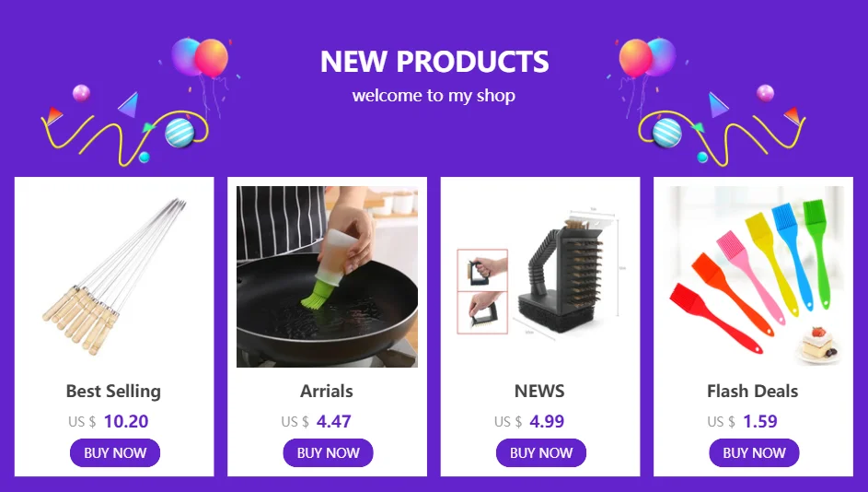Image resolution: width=868 pixels, height=492 pixels.
Task: Click BUY NOW under Arrials
Action: tap(328, 452)
